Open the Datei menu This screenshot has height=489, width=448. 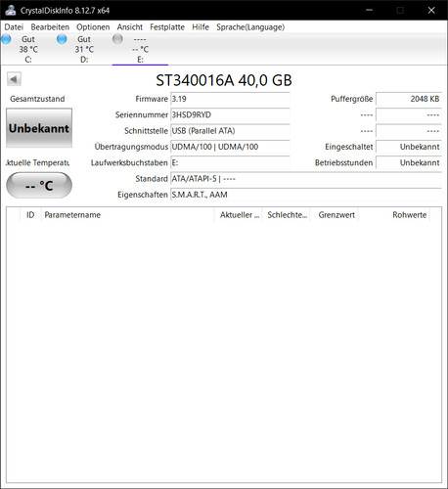click(14, 27)
